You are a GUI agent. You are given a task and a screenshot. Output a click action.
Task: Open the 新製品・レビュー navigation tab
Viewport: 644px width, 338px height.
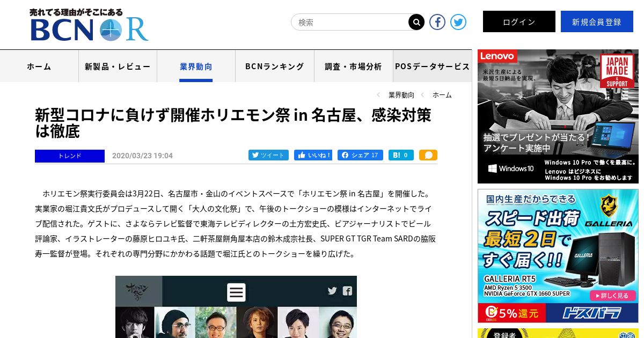118,66
